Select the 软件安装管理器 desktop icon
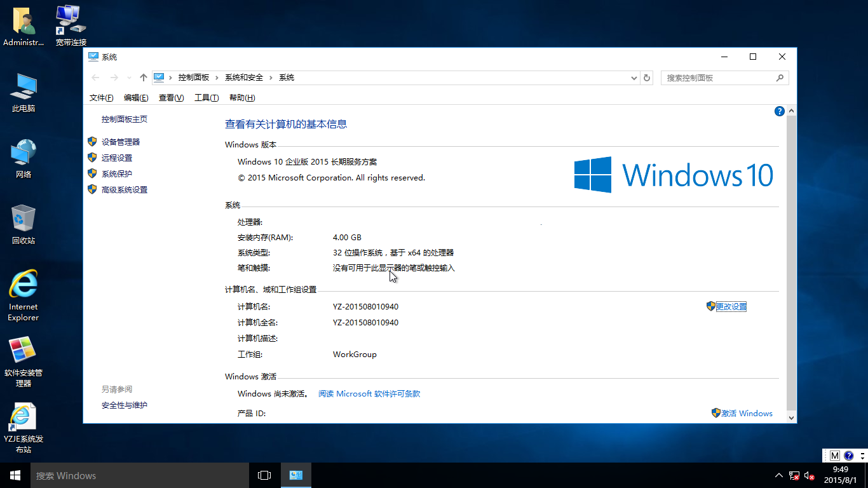 [x=24, y=362]
